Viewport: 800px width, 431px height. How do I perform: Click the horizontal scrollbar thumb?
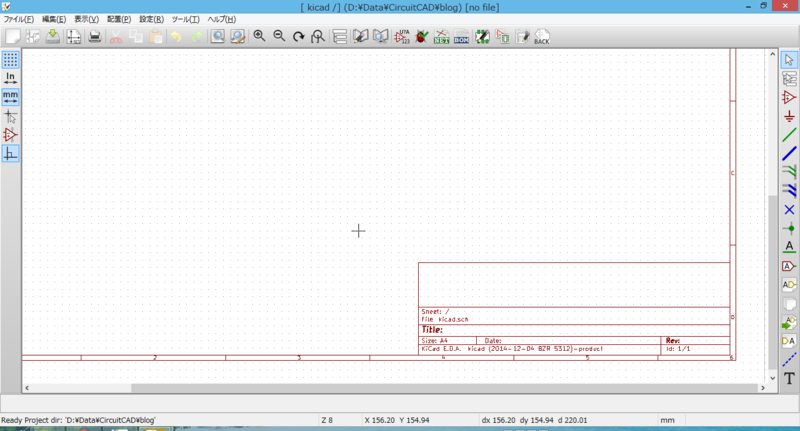pyautogui.click(x=444, y=388)
